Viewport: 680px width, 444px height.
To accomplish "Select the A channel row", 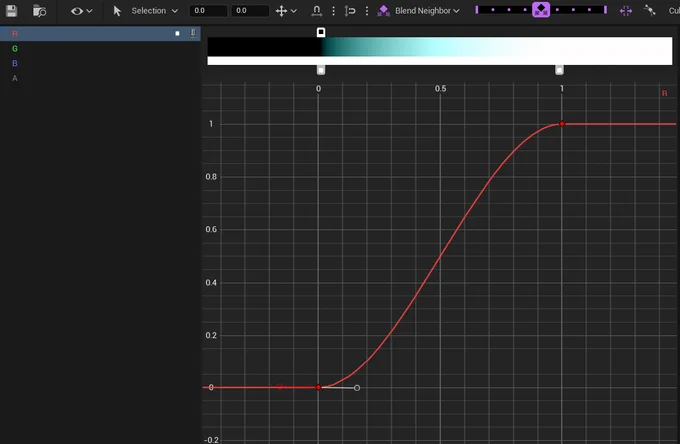I will point(100,78).
